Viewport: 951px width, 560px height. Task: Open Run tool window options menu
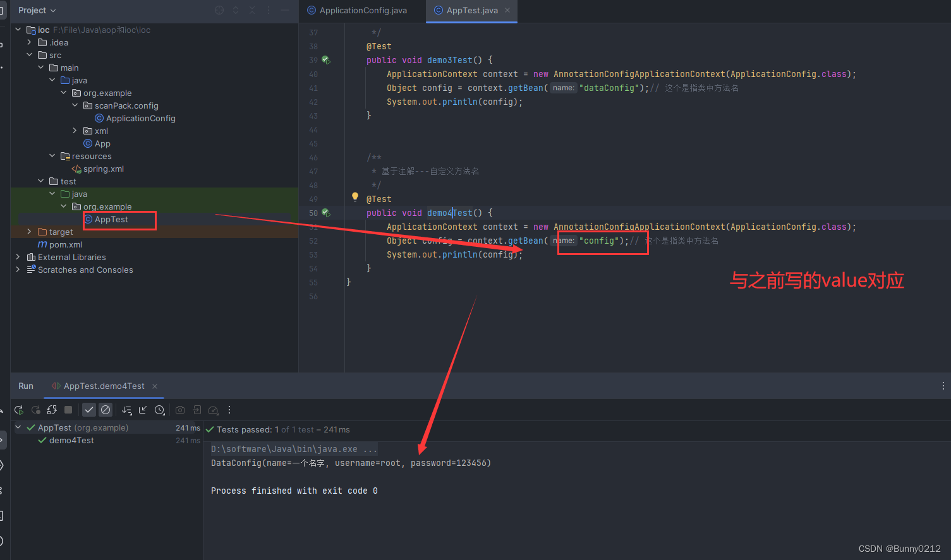943,386
